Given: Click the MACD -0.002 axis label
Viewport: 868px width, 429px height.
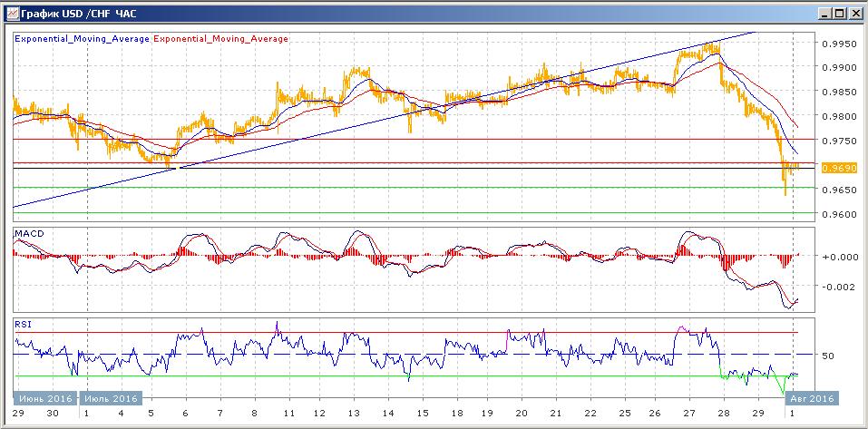Looking at the screenshot, I should click(838, 287).
